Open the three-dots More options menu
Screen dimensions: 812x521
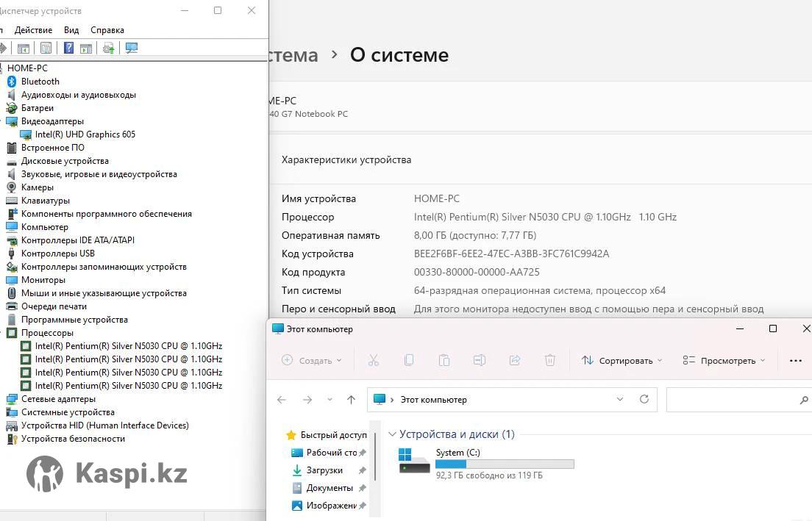(795, 360)
